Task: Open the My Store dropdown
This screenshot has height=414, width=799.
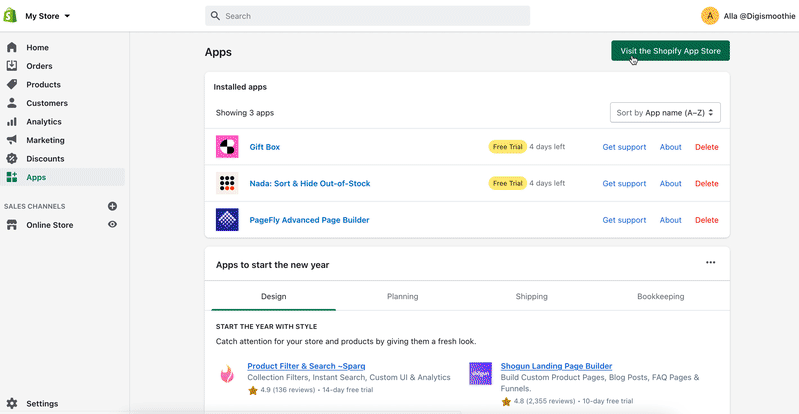Action: [x=47, y=16]
